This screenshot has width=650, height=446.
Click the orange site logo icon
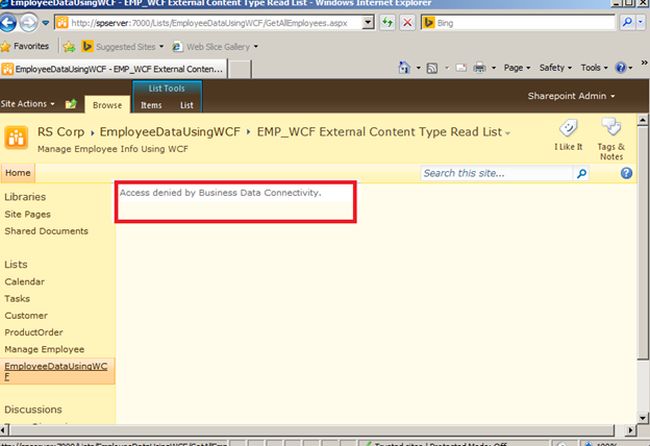pos(16,137)
